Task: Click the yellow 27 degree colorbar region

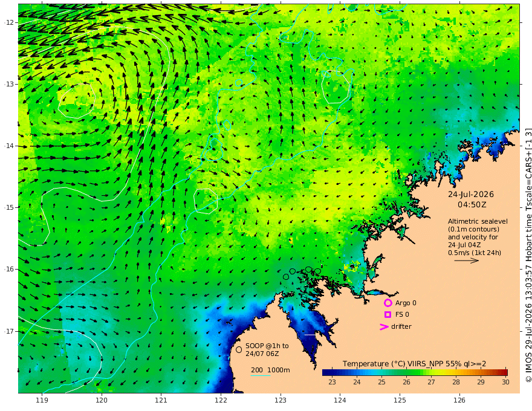Action: [x=431, y=372]
